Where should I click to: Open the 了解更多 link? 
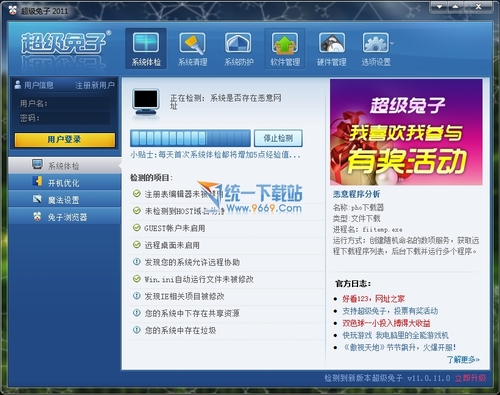[x=463, y=359]
